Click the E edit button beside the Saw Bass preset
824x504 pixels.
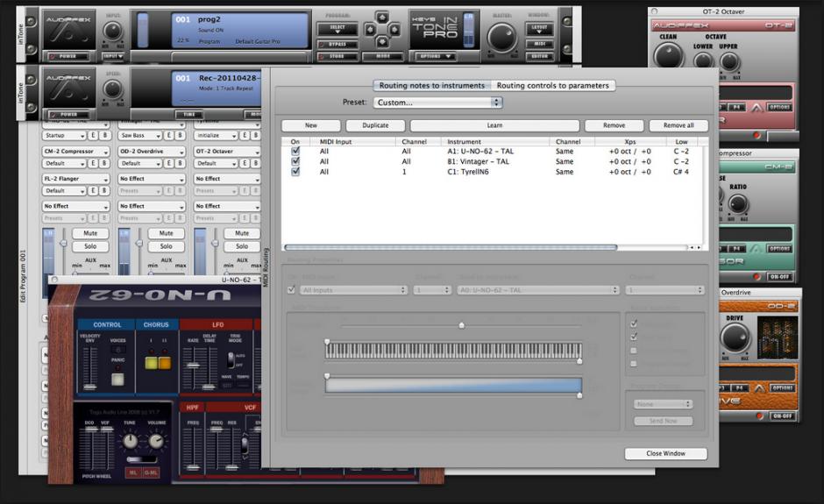coord(168,136)
